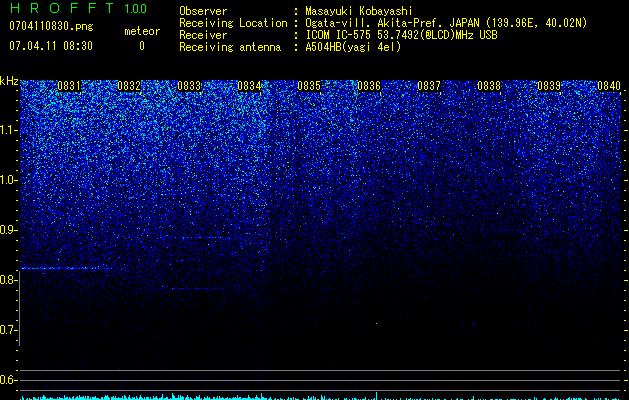Click the 0836 time marker

369,86
